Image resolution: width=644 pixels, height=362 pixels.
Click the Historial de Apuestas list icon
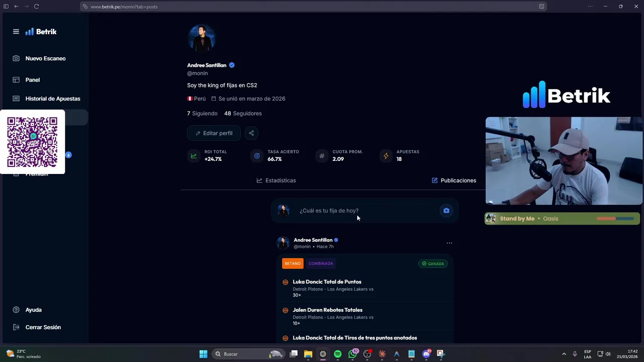point(16,99)
